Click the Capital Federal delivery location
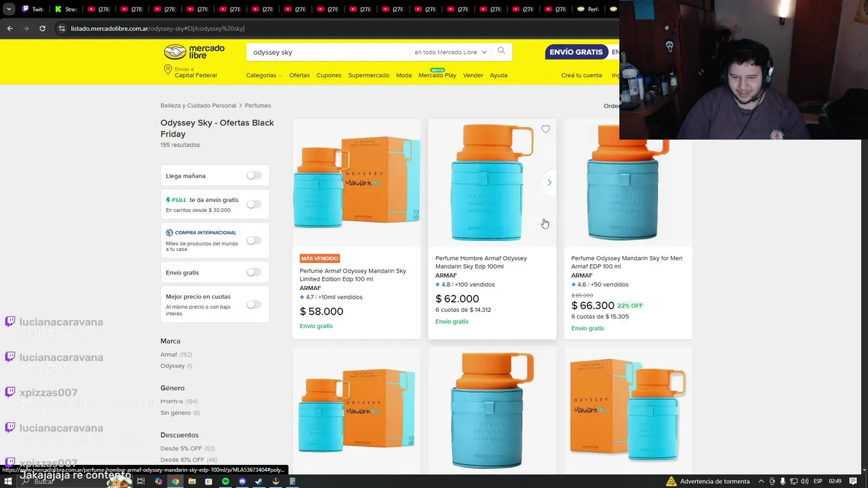 [195, 75]
